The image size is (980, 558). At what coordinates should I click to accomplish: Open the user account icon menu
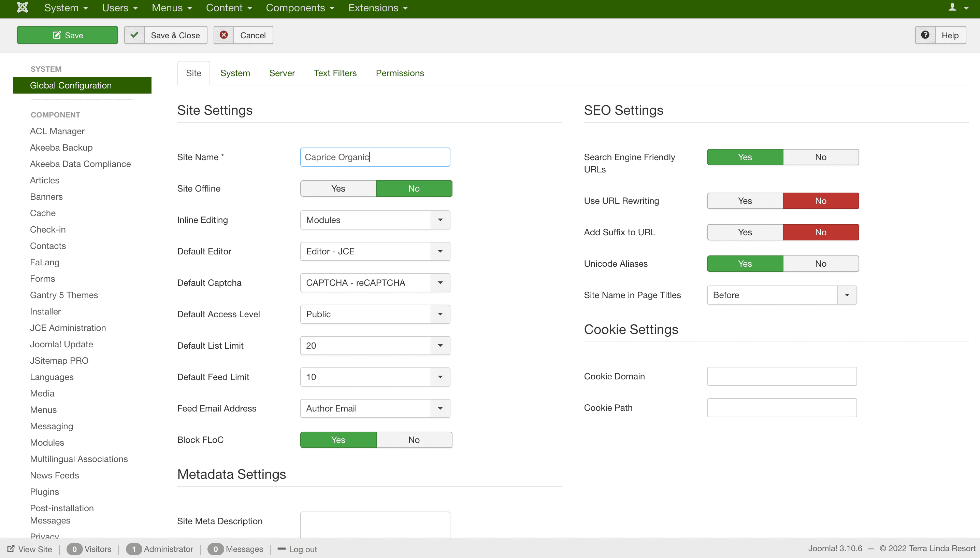click(x=958, y=7)
